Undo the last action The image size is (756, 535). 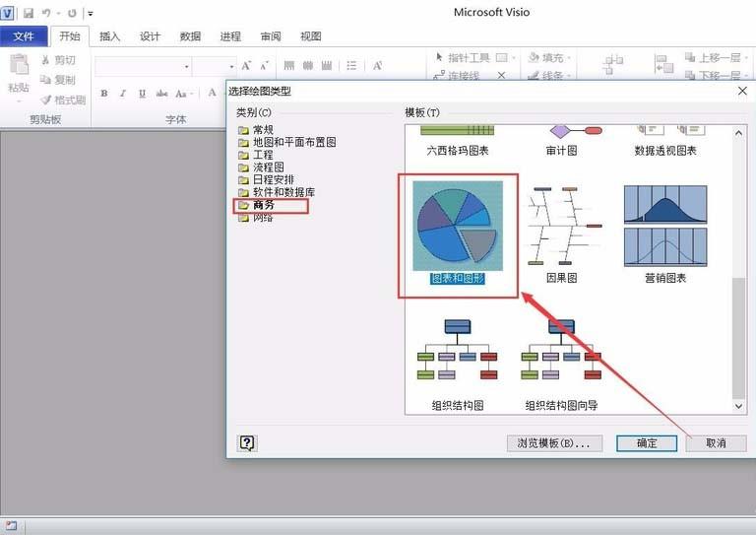[x=46, y=13]
